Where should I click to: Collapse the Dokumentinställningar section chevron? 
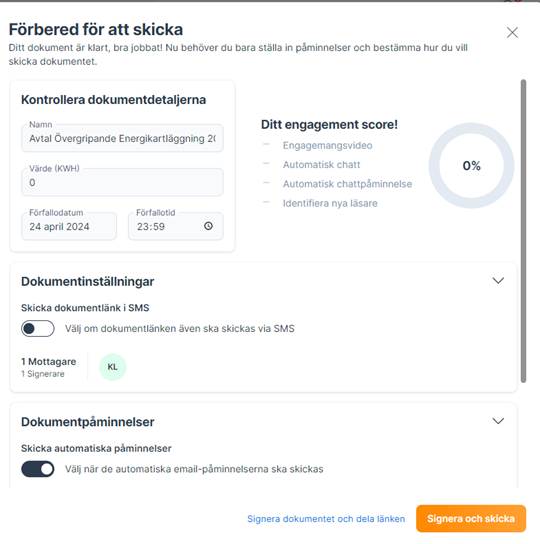(498, 281)
